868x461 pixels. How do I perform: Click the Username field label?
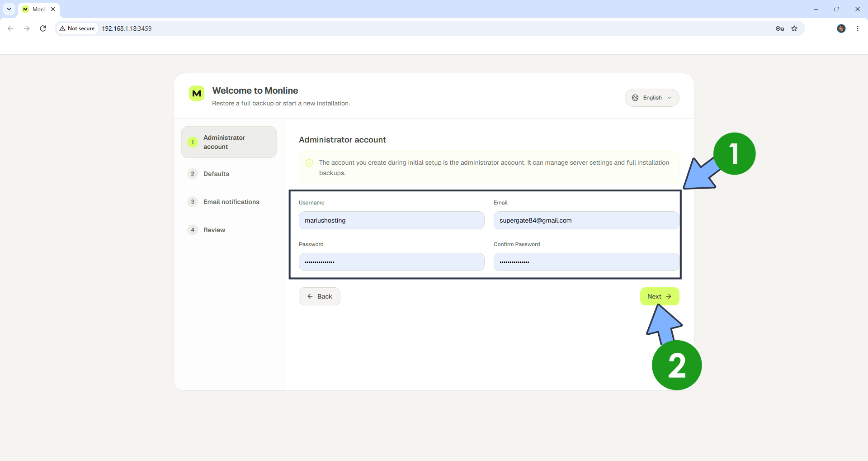point(311,203)
